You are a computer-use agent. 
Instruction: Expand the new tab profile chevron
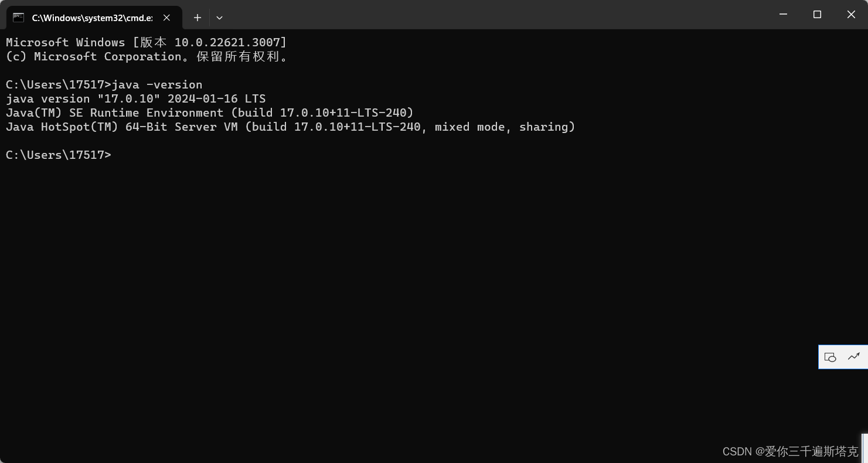coord(219,18)
